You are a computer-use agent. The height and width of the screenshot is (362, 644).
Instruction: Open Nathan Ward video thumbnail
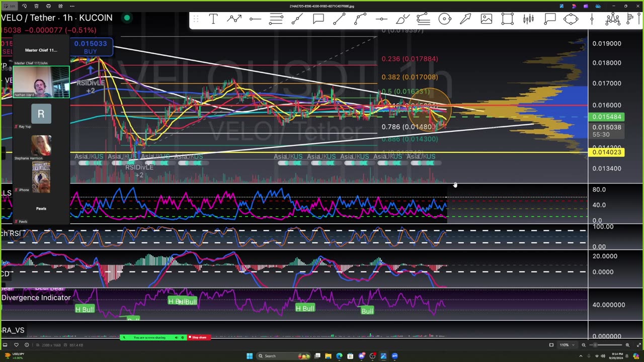coord(41,81)
